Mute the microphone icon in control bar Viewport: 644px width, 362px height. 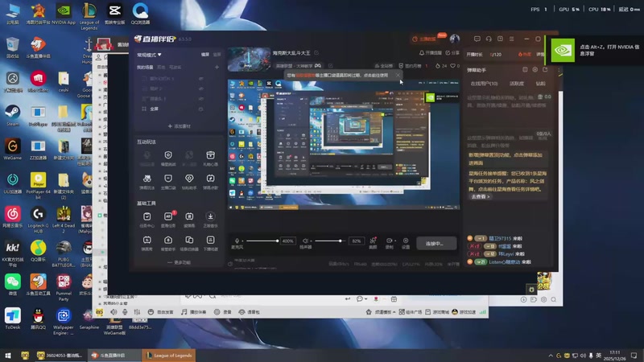[237, 241]
